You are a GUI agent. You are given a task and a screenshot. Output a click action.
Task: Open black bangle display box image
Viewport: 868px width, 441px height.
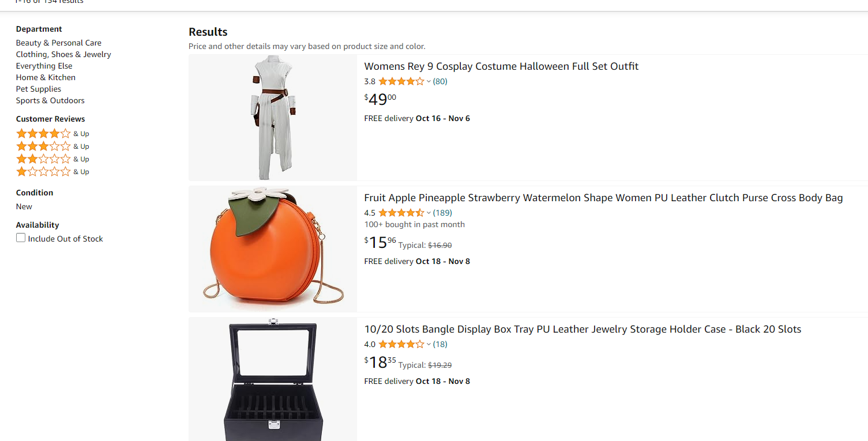pyautogui.click(x=273, y=380)
